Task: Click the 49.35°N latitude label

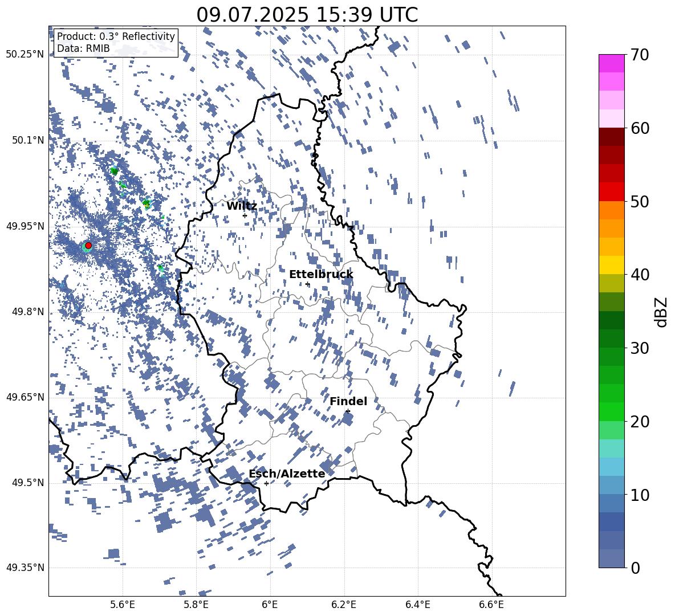Action: click(x=25, y=568)
